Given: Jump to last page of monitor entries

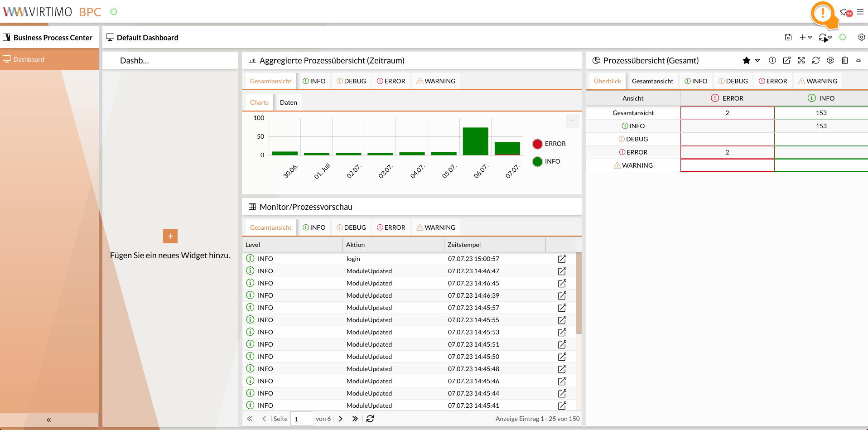Looking at the screenshot, I should pos(355,419).
